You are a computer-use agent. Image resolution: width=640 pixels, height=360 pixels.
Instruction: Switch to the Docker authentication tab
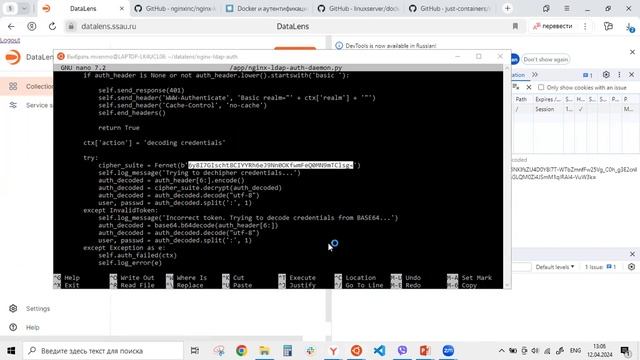click(x=267, y=8)
